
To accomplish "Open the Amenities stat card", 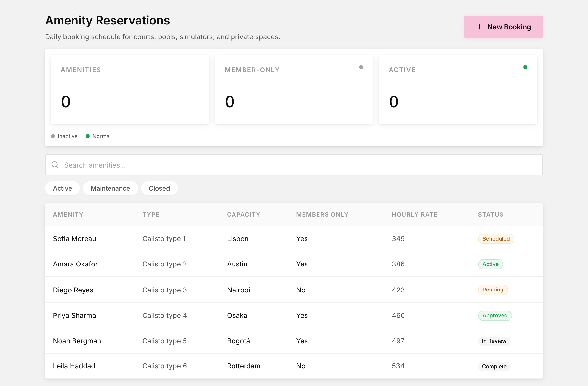I will pyautogui.click(x=130, y=90).
